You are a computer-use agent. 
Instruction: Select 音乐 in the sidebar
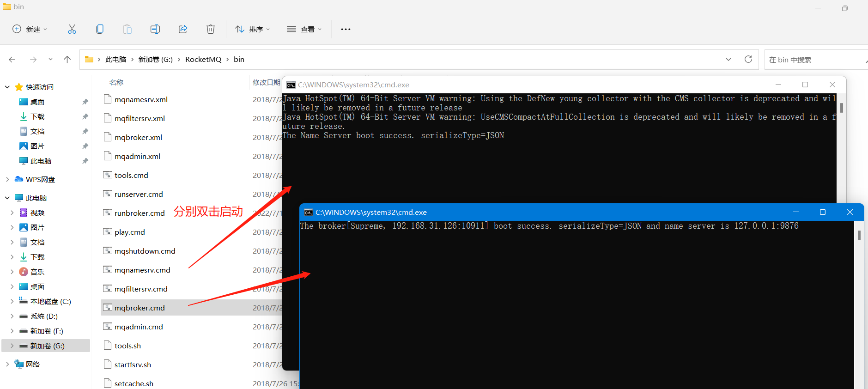pyautogui.click(x=37, y=272)
